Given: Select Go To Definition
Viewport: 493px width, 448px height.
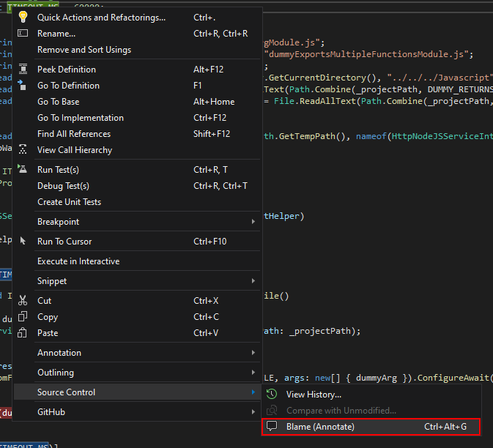Looking at the screenshot, I should click(137, 86).
